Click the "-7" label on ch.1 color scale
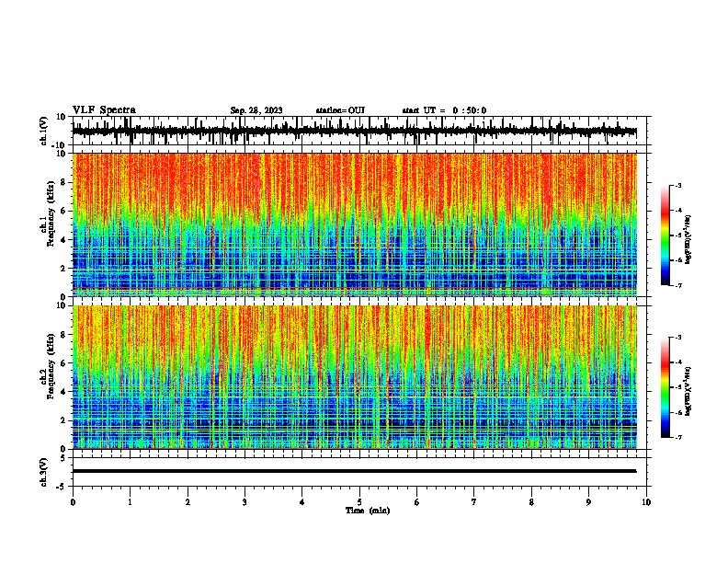 [x=678, y=285]
